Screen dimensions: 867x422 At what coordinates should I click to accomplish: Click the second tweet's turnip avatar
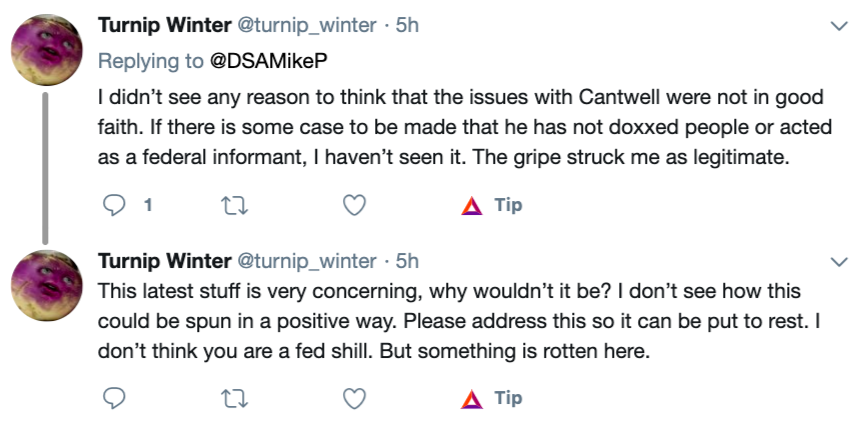point(46,285)
